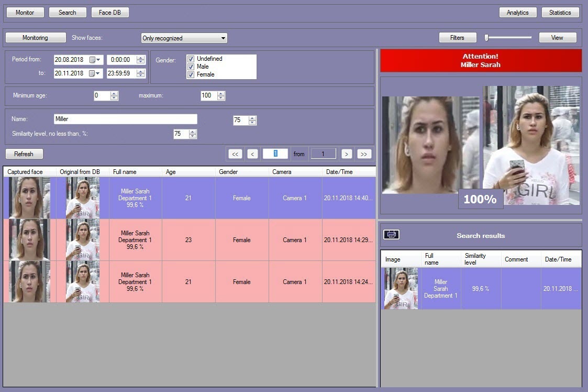Click the search result thumbnail of Miller Sarah
This screenshot has width=588, height=392.
(401, 288)
